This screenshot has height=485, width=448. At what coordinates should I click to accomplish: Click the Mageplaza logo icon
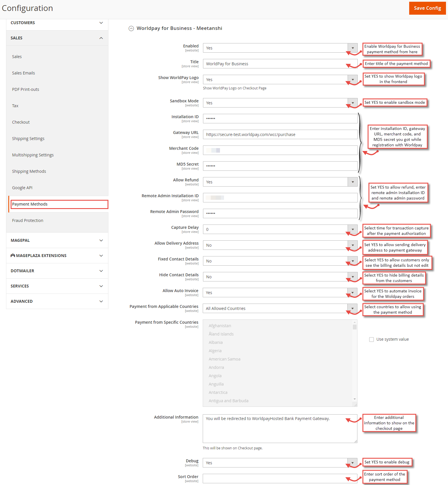click(13, 255)
